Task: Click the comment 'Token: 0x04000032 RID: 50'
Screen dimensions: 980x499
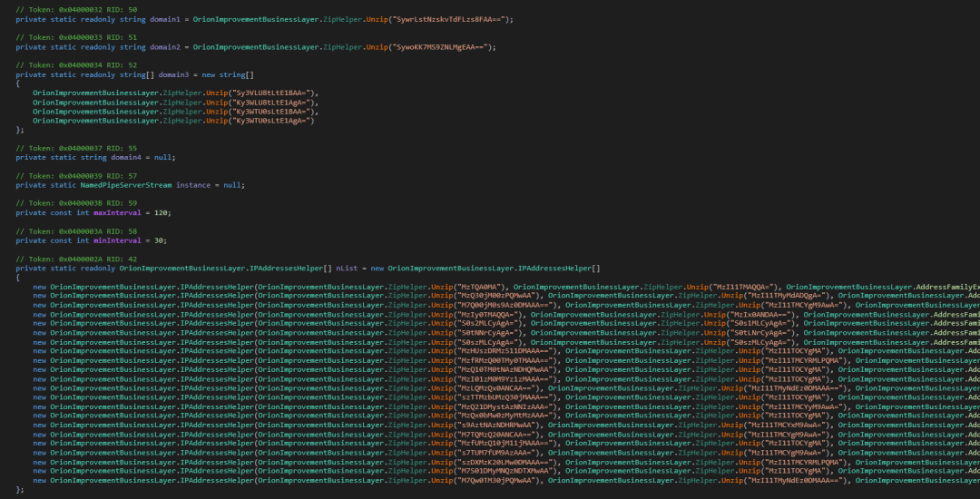Action: pos(76,10)
